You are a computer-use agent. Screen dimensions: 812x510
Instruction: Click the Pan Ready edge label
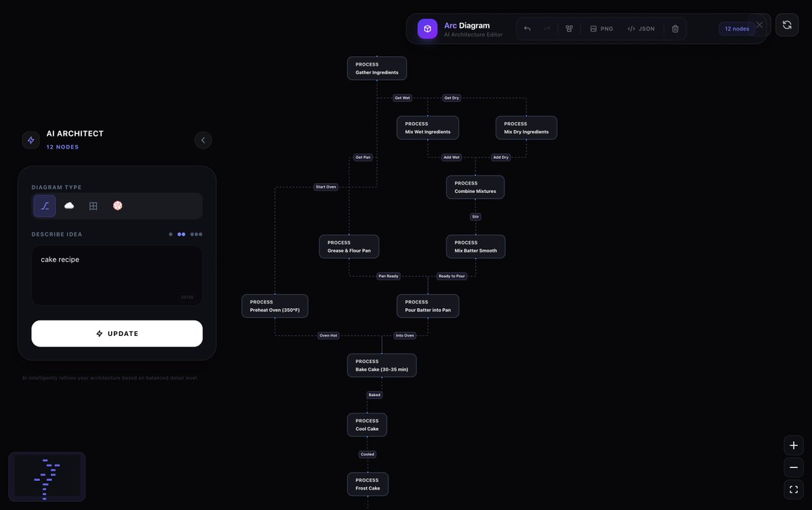(x=389, y=276)
